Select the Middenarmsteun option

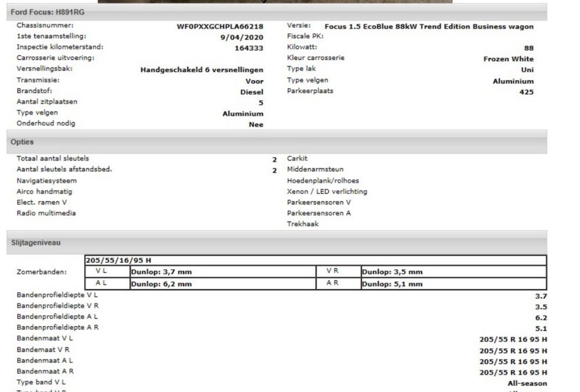tap(315, 169)
